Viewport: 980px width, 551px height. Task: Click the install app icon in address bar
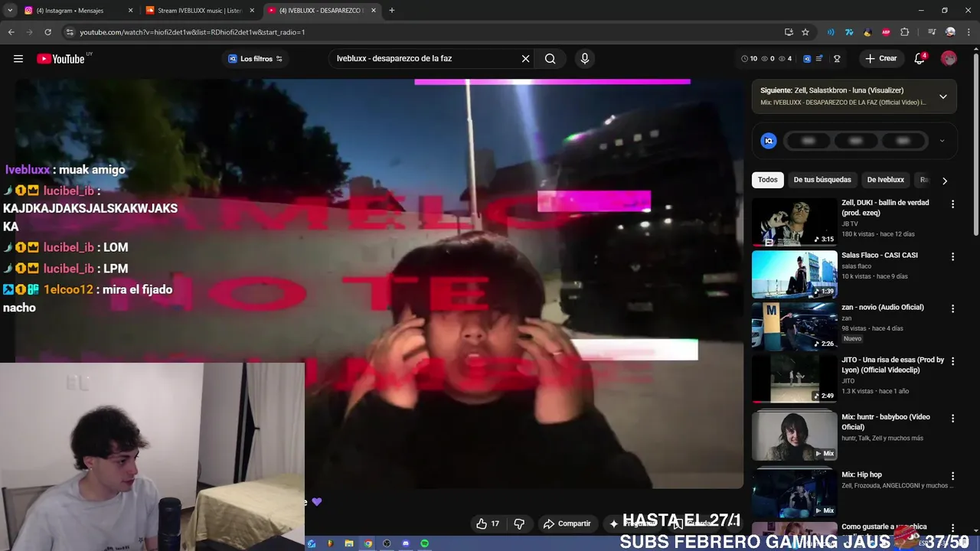[x=789, y=32]
